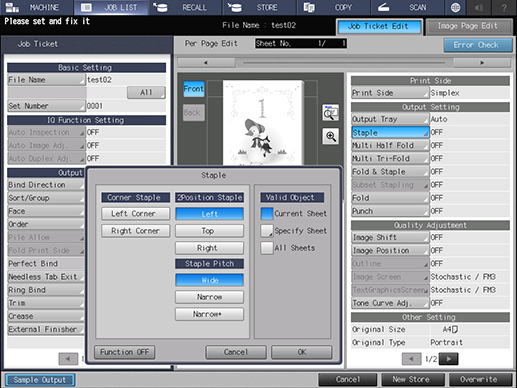This screenshot has width=517, height=388.
Task: Go to previous page of right settings panel
Action: click(411, 359)
